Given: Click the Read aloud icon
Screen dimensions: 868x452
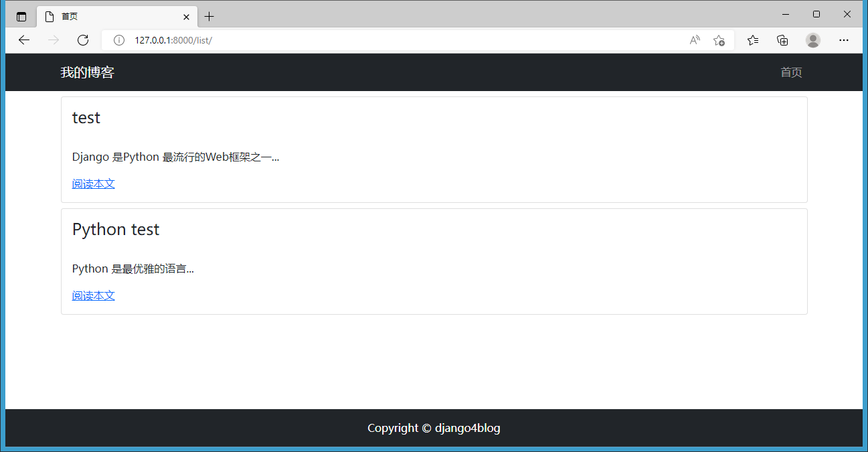Looking at the screenshot, I should (695, 40).
